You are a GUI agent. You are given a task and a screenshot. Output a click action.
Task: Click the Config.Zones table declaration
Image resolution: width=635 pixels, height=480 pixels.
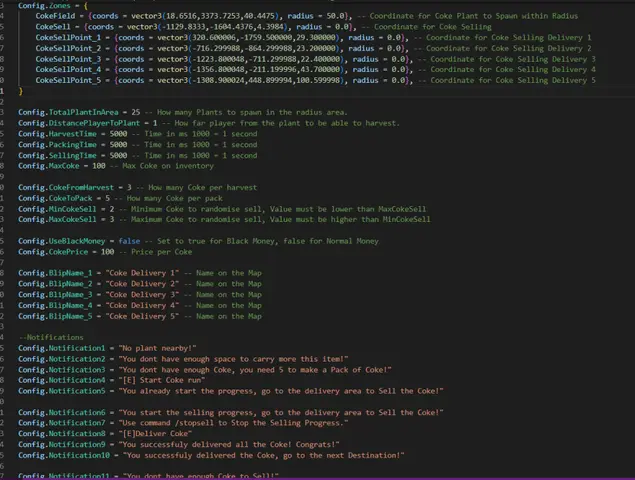point(53,6)
